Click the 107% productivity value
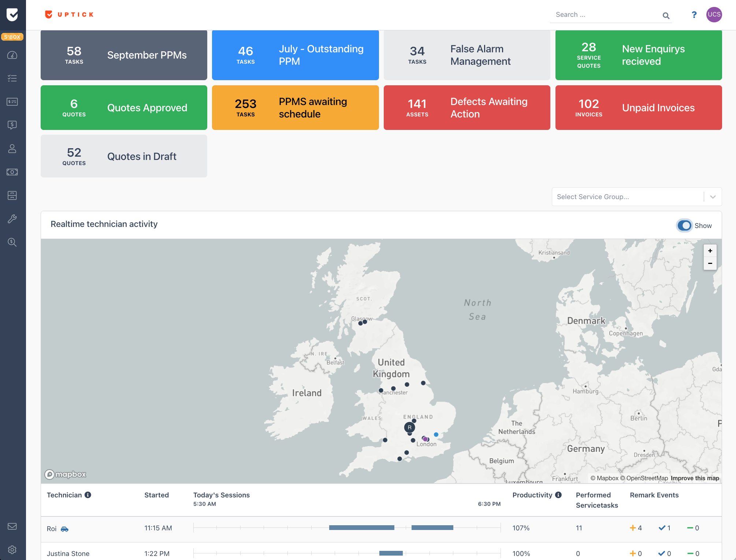736x560 pixels. (521, 528)
